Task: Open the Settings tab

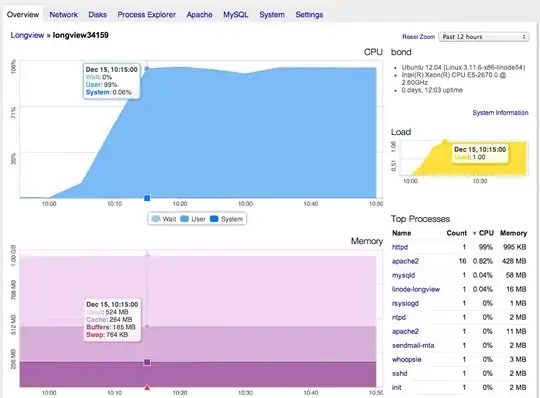Action: pos(309,15)
